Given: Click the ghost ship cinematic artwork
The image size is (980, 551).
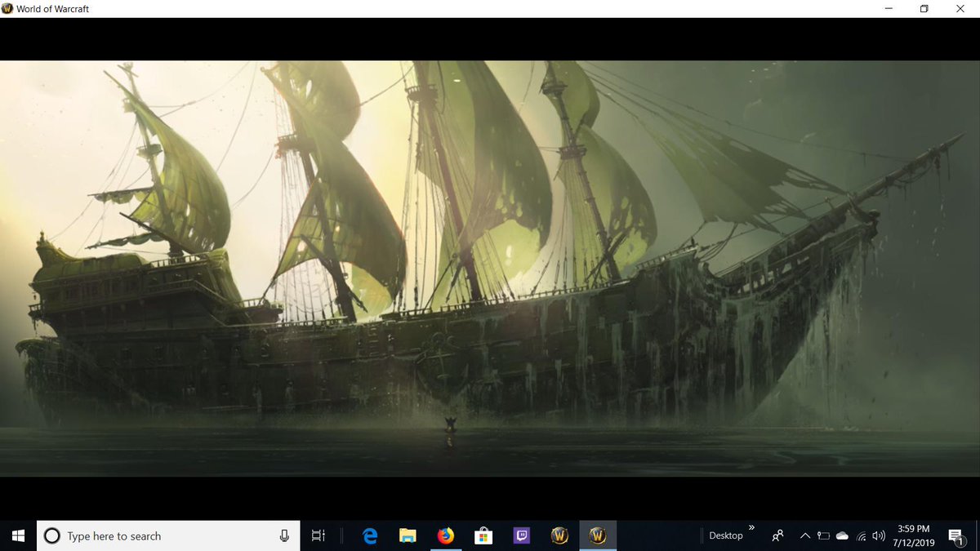Looking at the screenshot, I should [490, 268].
